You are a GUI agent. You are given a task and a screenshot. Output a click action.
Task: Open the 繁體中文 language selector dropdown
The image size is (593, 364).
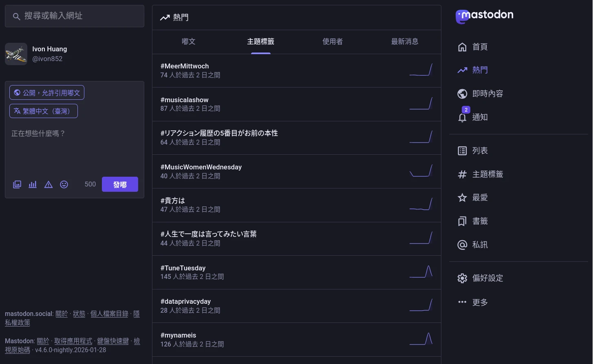pyautogui.click(x=44, y=111)
